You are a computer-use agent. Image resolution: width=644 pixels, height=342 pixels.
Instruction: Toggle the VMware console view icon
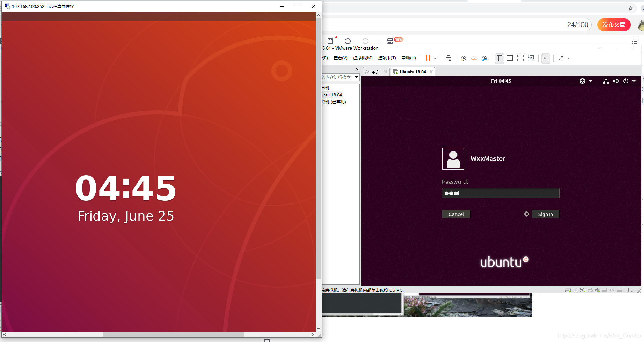tap(546, 58)
